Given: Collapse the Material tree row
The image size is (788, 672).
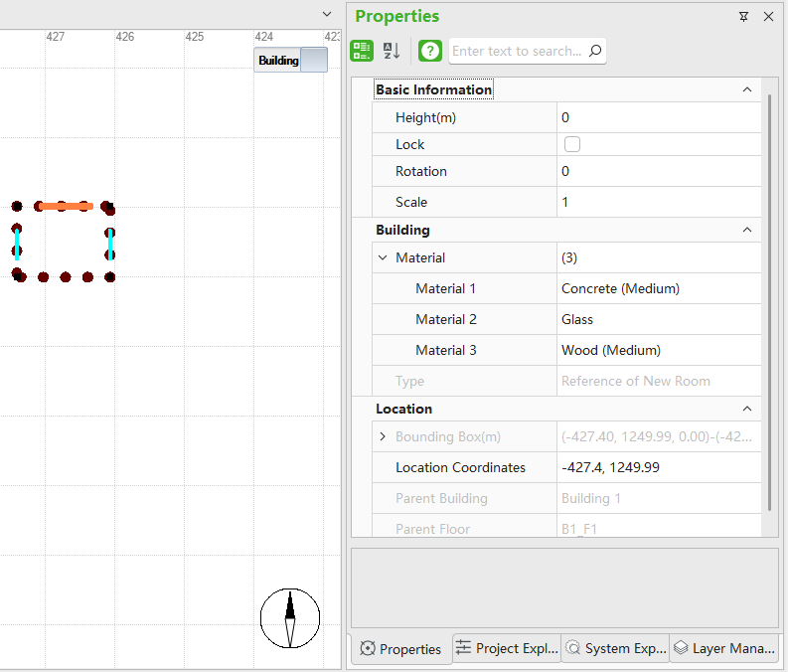Looking at the screenshot, I should pyautogui.click(x=384, y=257).
